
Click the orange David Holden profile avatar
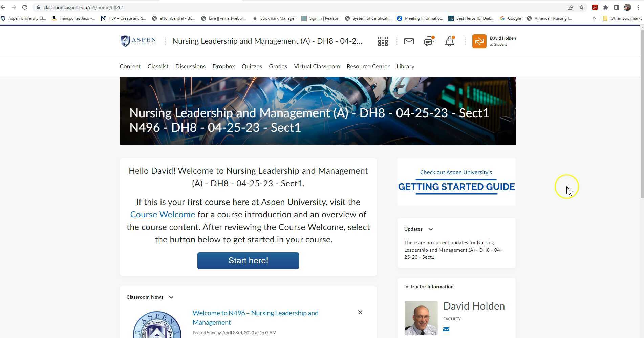(479, 41)
